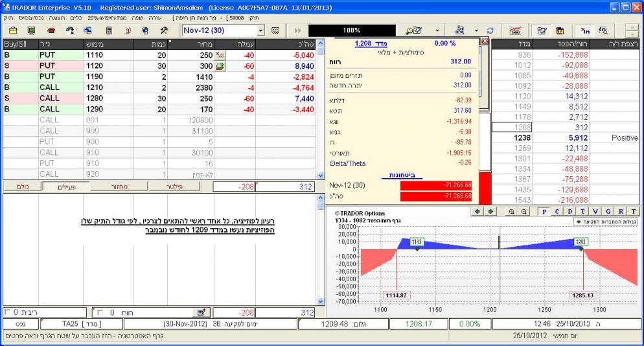This screenshot has width=644, height=346.
Task: Click the 100% black progress bar
Action: click(x=352, y=30)
